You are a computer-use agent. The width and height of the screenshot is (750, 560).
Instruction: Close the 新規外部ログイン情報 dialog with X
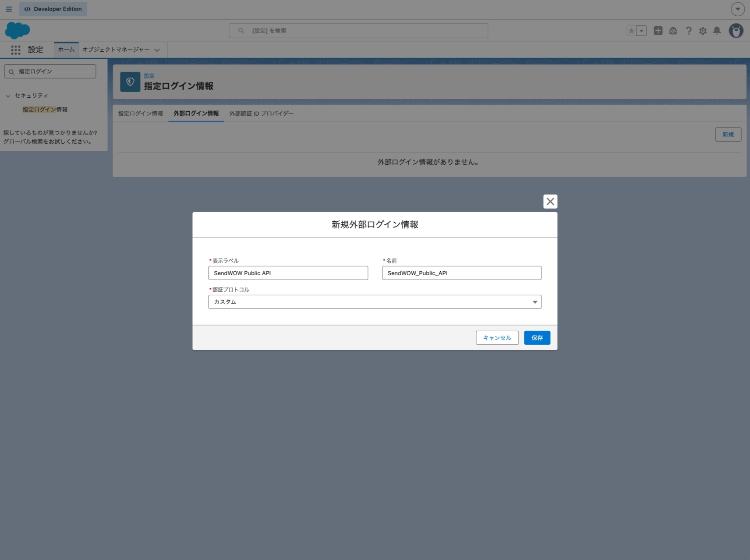(550, 202)
